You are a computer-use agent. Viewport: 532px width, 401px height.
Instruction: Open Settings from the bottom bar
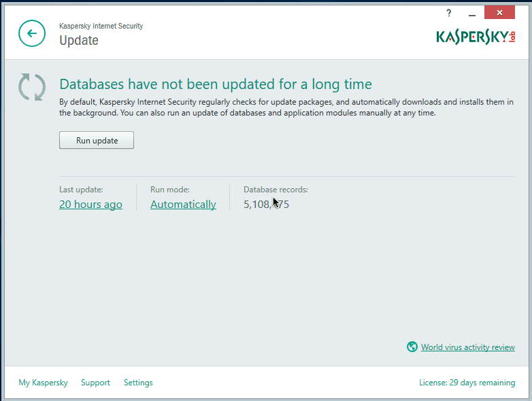coord(138,383)
